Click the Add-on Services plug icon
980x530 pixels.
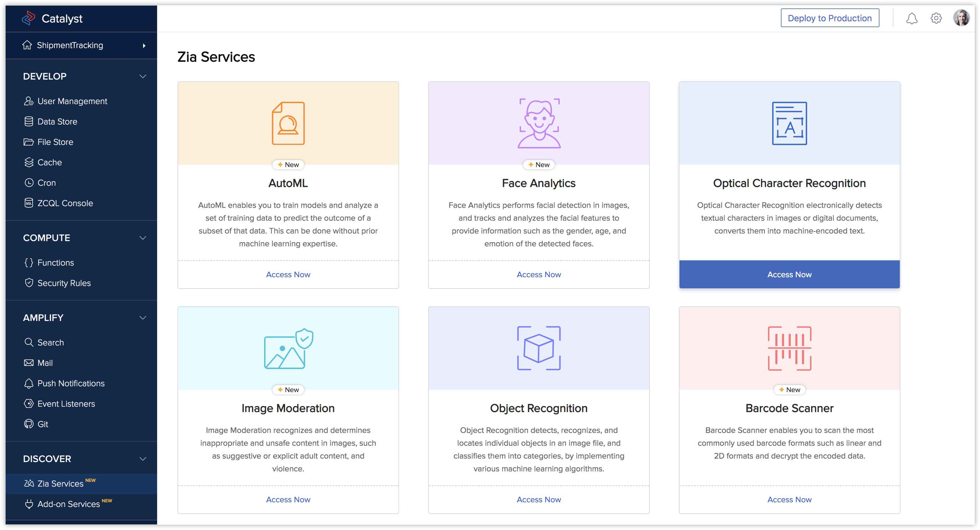[x=29, y=504]
